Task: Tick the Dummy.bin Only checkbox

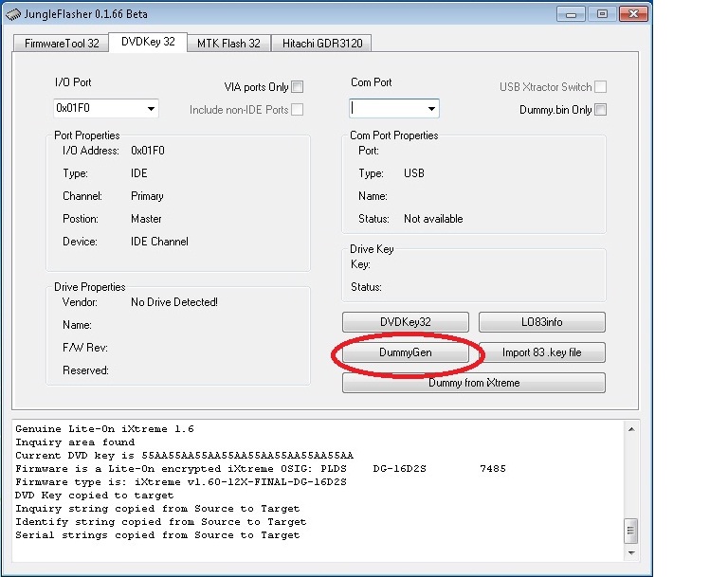Action: click(600, 110)
